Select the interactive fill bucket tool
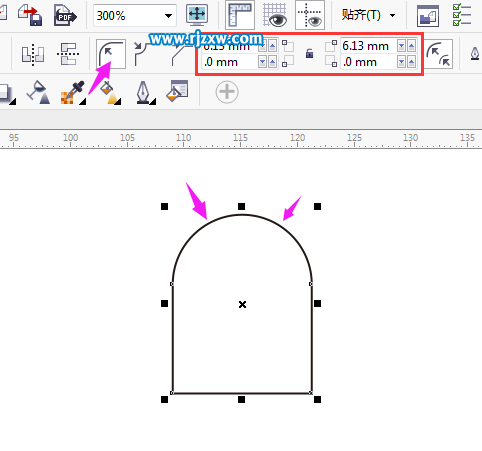The image size is (482, 451). point(110,93)
